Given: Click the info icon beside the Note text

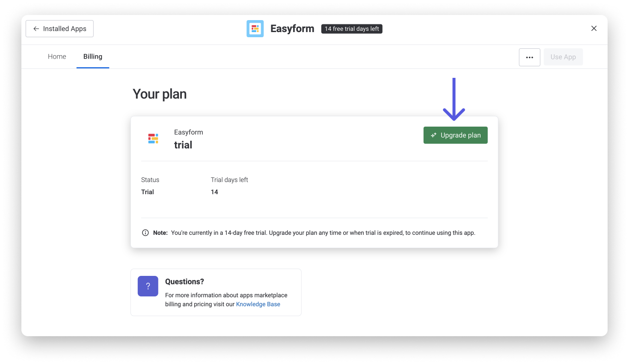Looking at the screenshot, I should pos(145,233).
